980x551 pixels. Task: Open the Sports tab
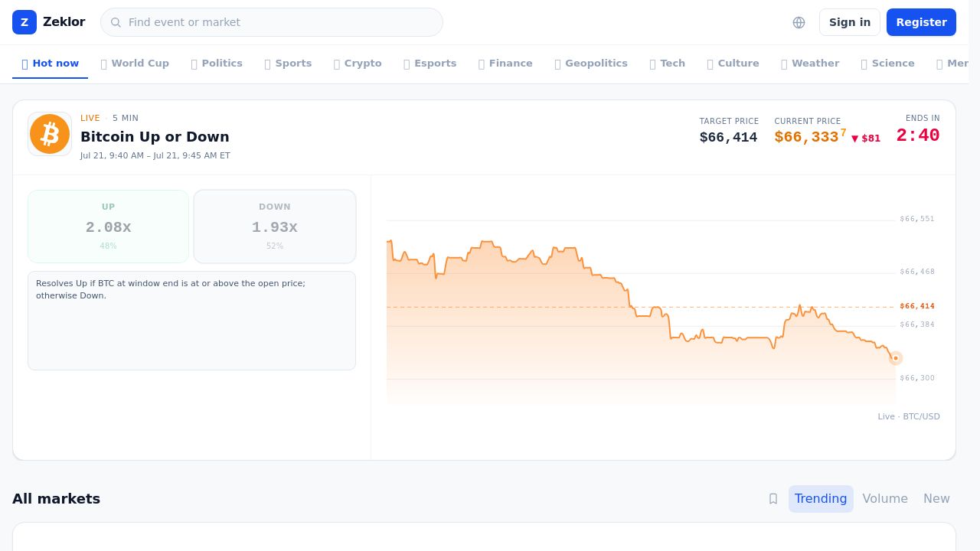click(x=288, y=64)
